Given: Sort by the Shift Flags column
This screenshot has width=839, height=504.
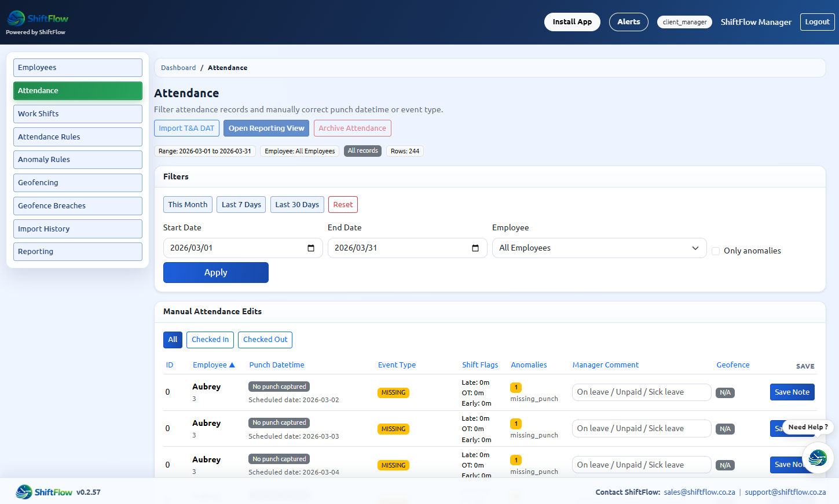Looking at the screenshot, I should click(480, 365).
